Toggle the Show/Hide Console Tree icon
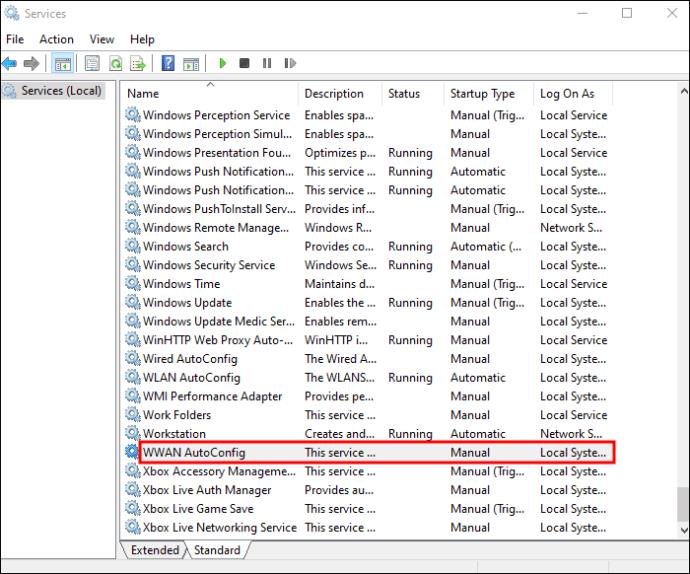Viewport: 690px width, 574px height. pyautogui.click(x=62, y=64)
